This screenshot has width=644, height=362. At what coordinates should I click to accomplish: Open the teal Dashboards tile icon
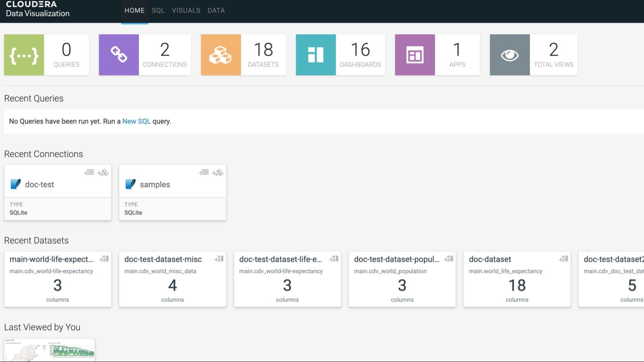[x=316, y=55]
